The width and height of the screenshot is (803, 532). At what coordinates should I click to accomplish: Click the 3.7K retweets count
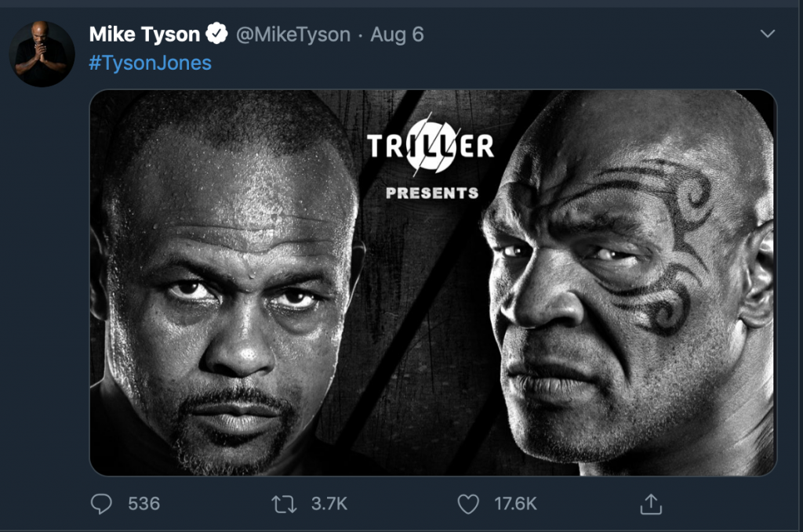click(329, 504)
